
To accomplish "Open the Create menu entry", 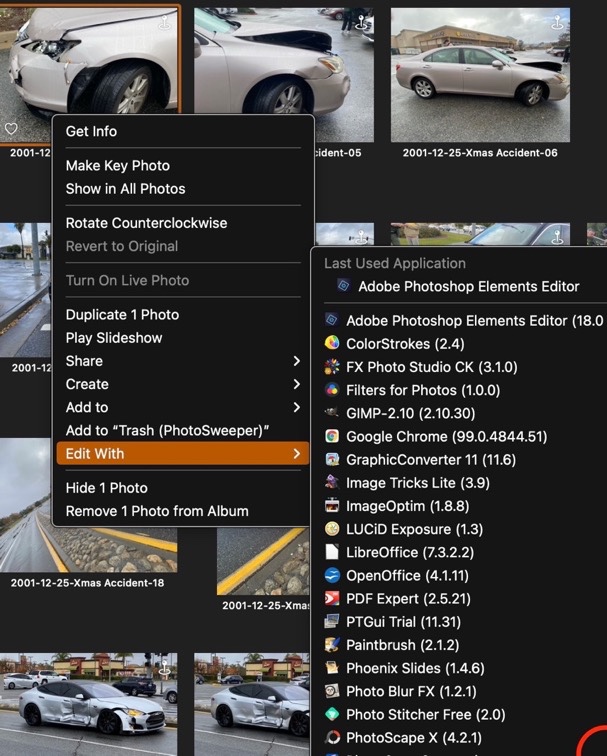I will click(183, 384).
